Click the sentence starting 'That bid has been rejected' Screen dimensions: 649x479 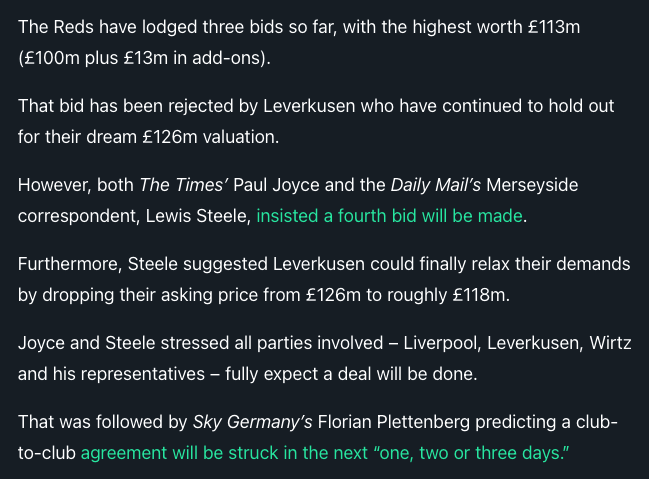316,122
